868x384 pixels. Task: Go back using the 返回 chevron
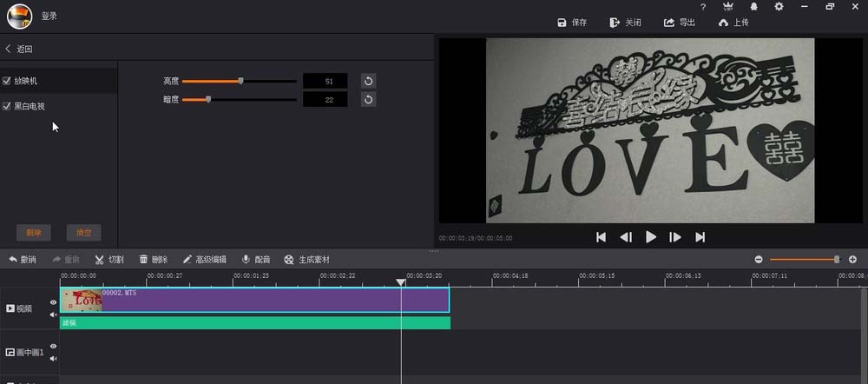coord(9,49)
